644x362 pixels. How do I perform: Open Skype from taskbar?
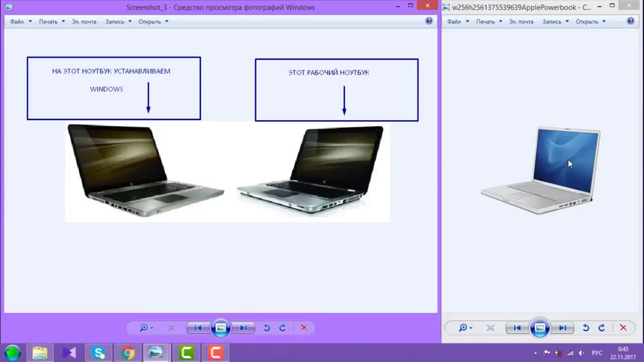point(99,353)
